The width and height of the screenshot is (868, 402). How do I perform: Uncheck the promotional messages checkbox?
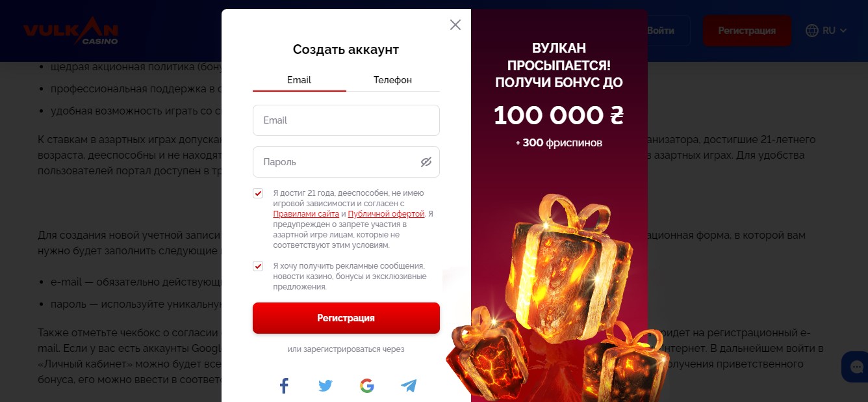[258, 266]
